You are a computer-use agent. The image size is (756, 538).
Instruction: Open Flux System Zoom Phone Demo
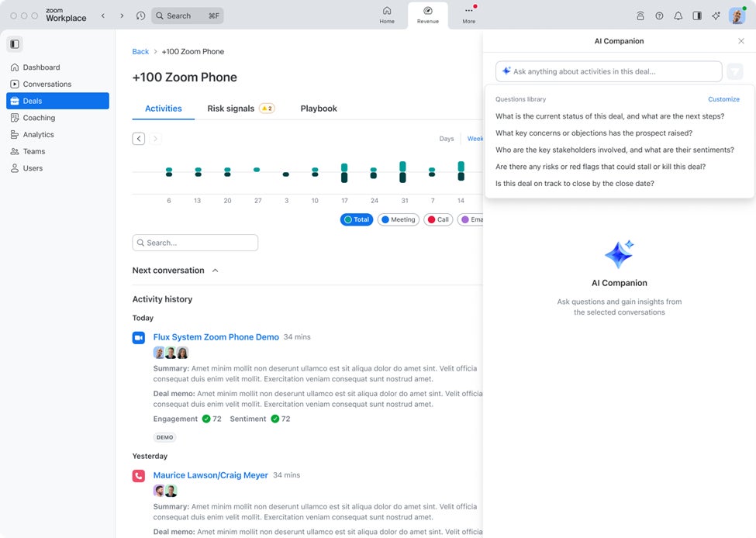tap(216, 337)
